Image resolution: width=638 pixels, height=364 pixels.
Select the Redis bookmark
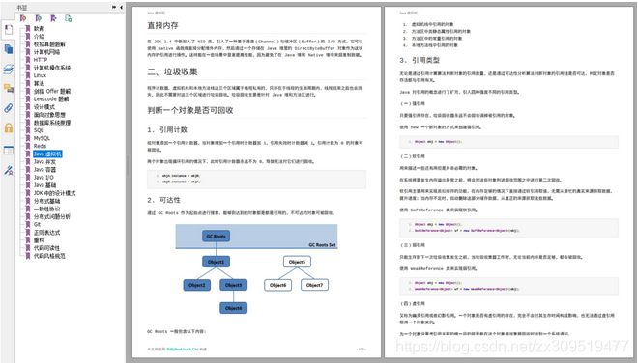[40, 146]
